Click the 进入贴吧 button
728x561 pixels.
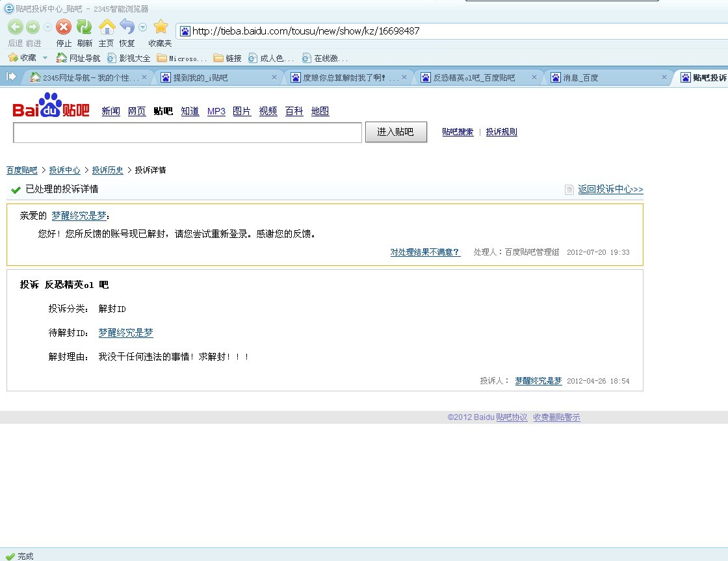(396, 133)
